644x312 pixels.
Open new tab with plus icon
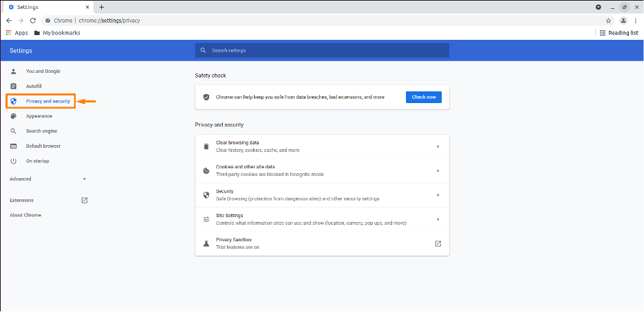click(101, 7)
